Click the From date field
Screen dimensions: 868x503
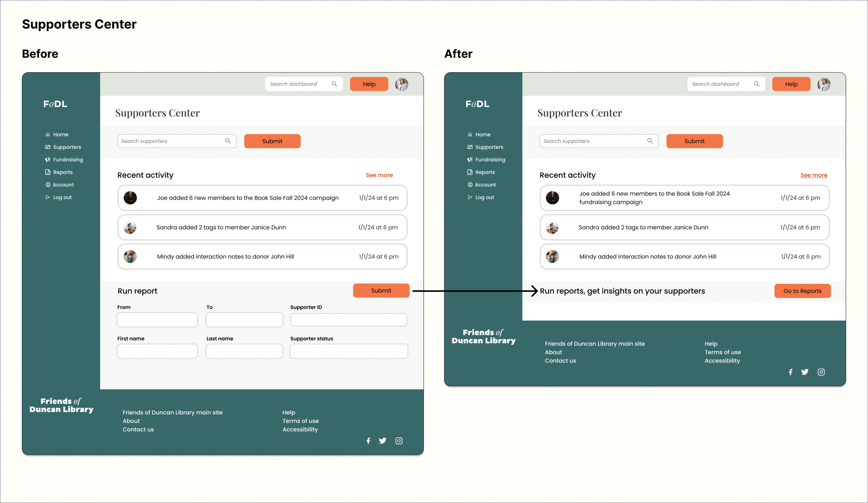tap(157, 320)
